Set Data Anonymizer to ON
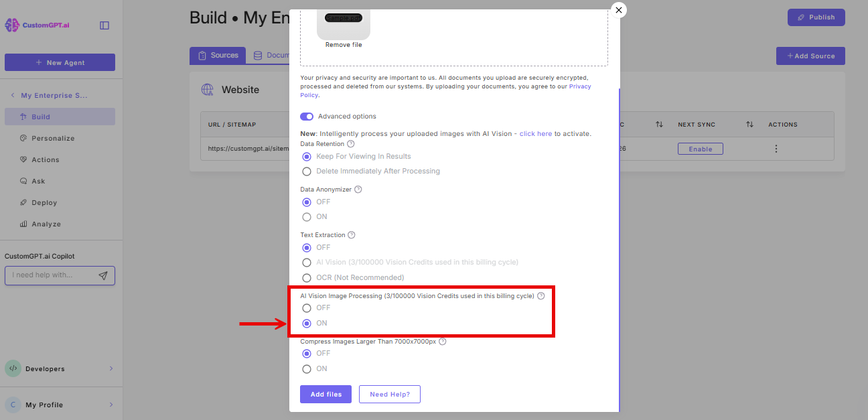 click(x=307, y=217)
